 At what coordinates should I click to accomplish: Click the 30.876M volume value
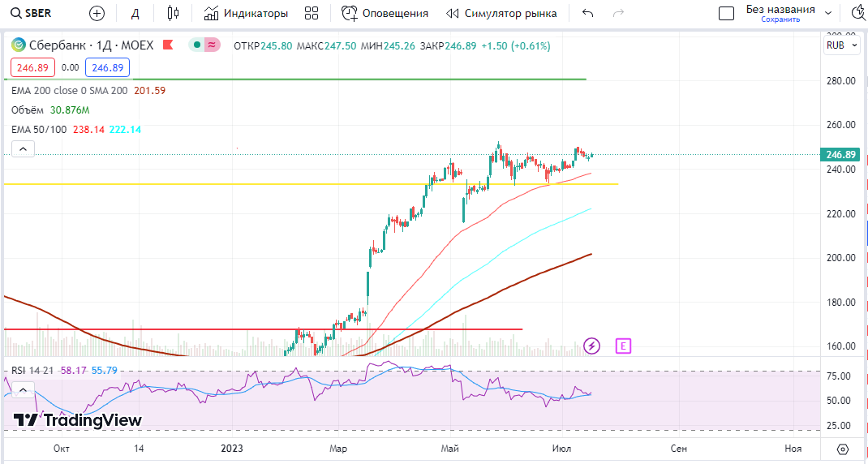click(70, 110)
